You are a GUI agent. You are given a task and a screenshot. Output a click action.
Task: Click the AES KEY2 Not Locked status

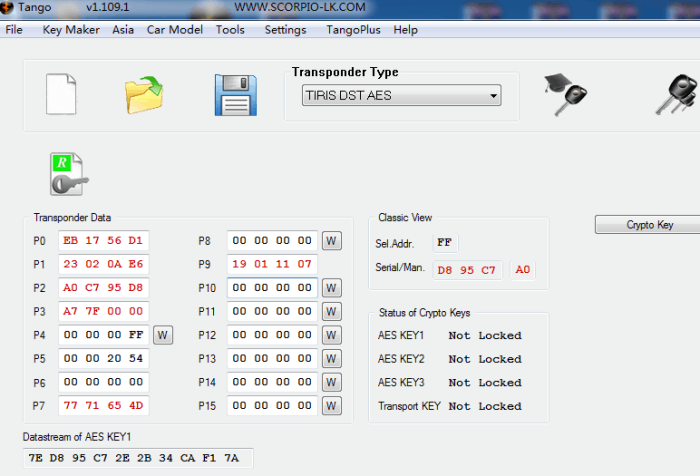click(x=485, y=359)
